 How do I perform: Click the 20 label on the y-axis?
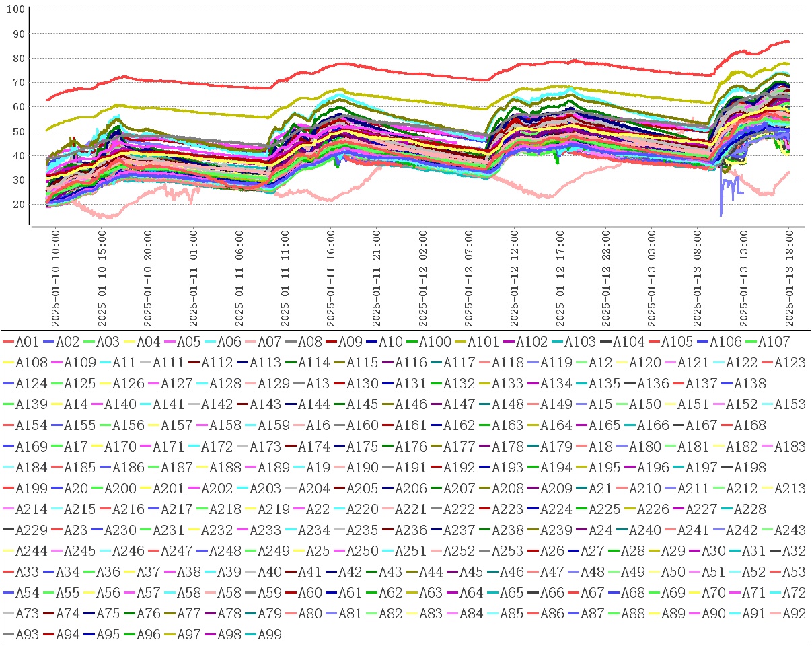click(x=18, y=205)
